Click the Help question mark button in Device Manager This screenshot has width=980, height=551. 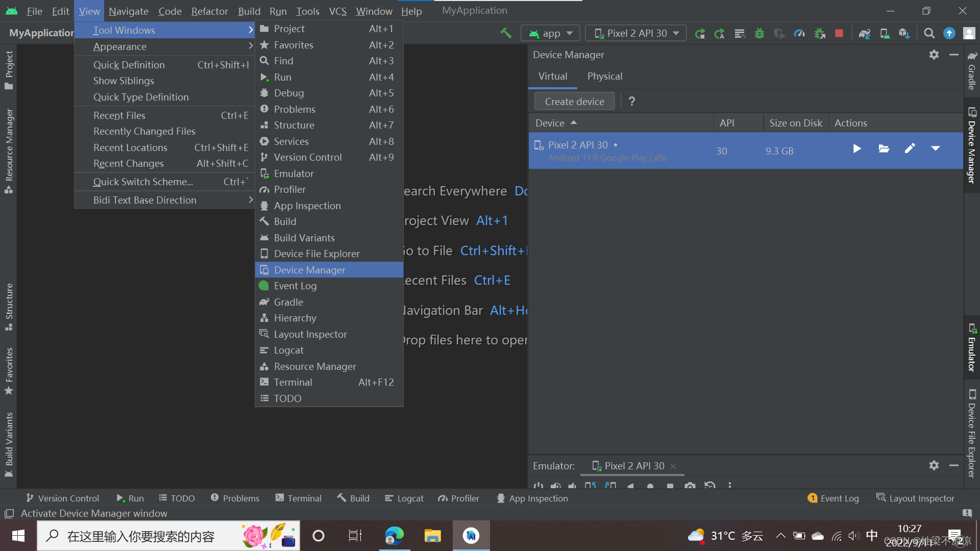pyautogui.click(x=631, y=102)
